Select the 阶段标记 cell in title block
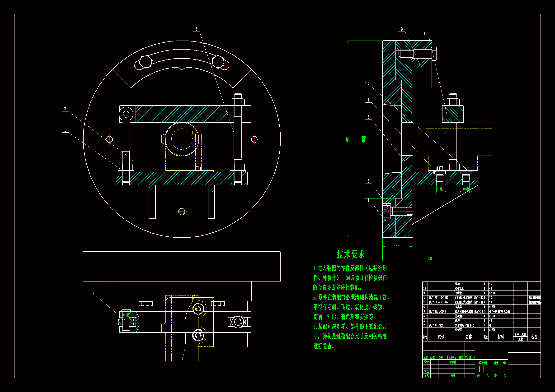The image size is (555, 392). (484, 363)
